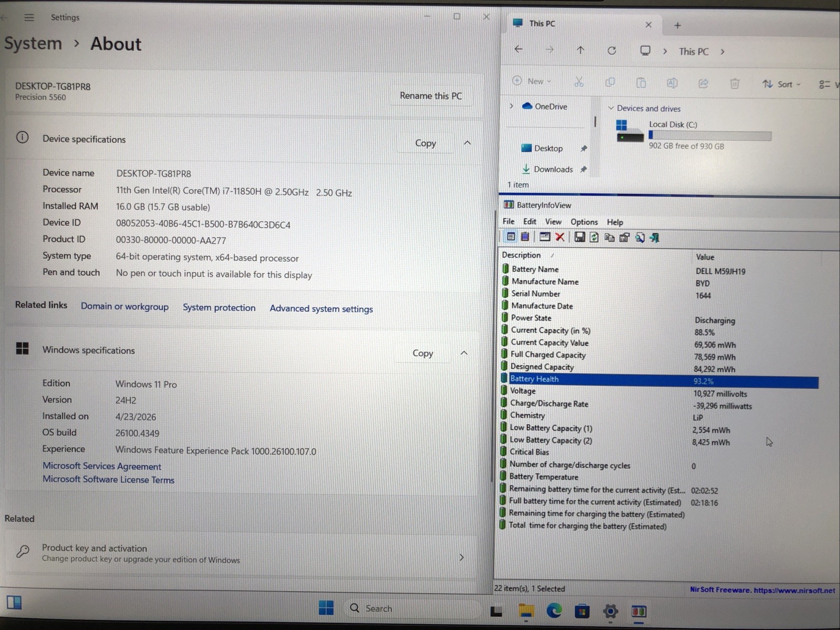840x630 pixels.
Task: Open the Options menu in BatteryInfoView
Action: tap(584, 222)
